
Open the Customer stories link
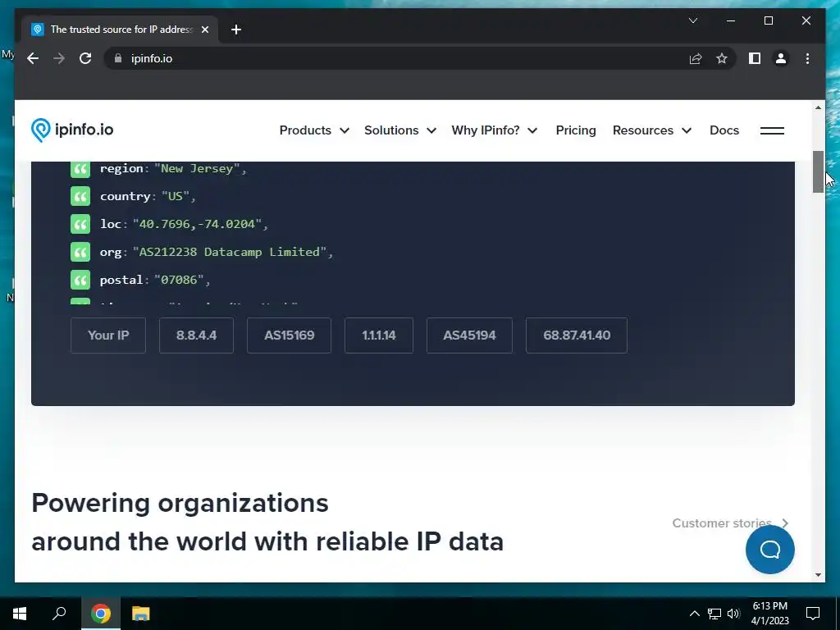tap(731, 523)
